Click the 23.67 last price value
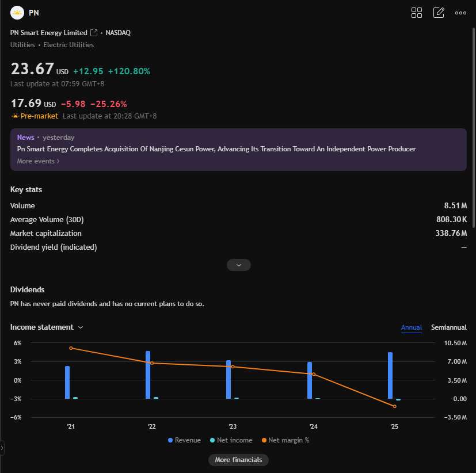Viewport: 476px width, 473px height. click(x=32, y=68)
